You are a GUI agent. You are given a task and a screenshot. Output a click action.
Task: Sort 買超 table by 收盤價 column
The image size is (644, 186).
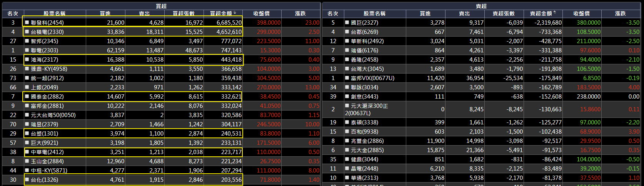coord(262,13)
